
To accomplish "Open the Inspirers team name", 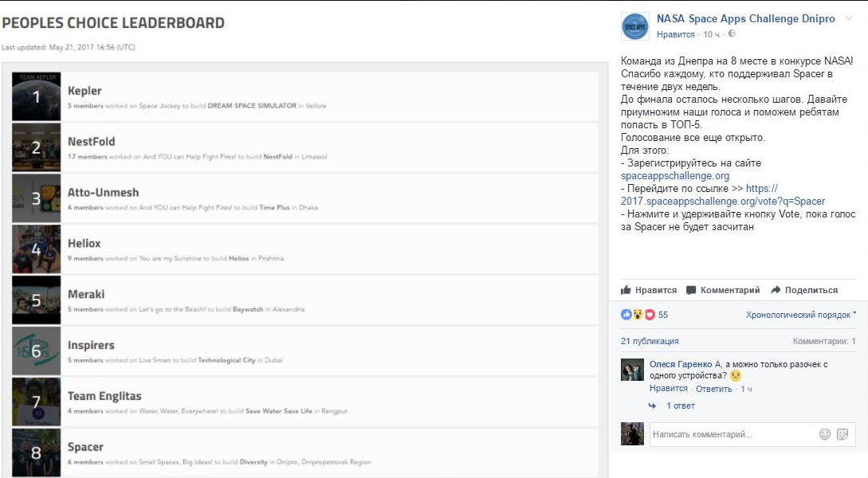I will click(91, 345).
